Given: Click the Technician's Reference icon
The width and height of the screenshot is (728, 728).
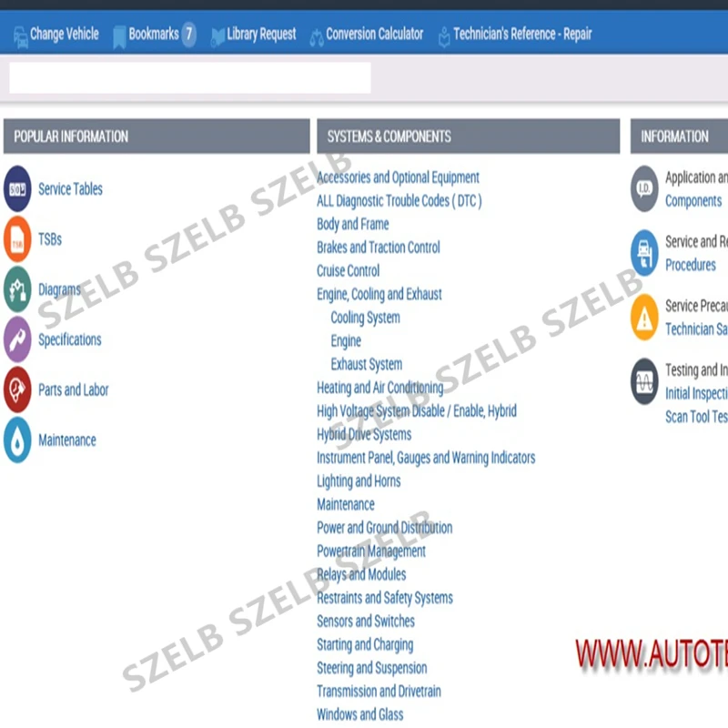Looking at the screenshot, I should tap(444, 36).
